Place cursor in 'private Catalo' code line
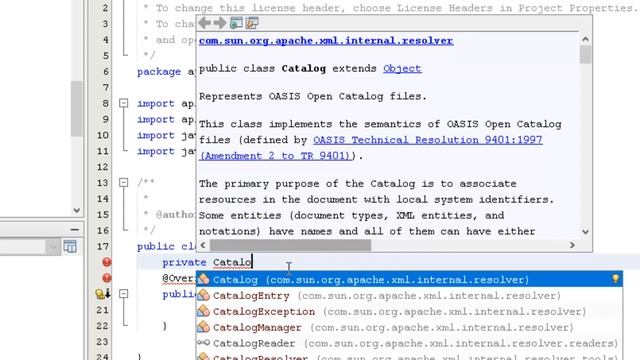 click(x=207, y=262)
